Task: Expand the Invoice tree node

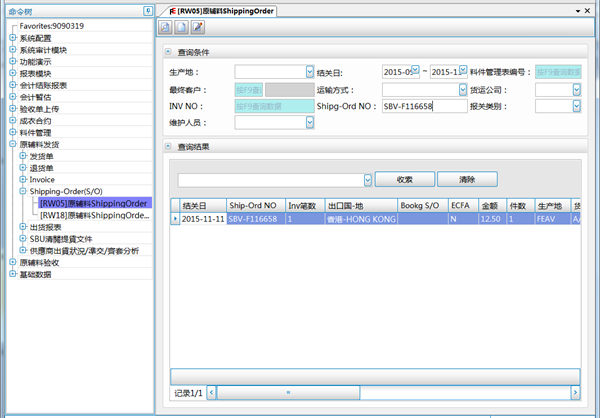Action: tap(22, 179)
